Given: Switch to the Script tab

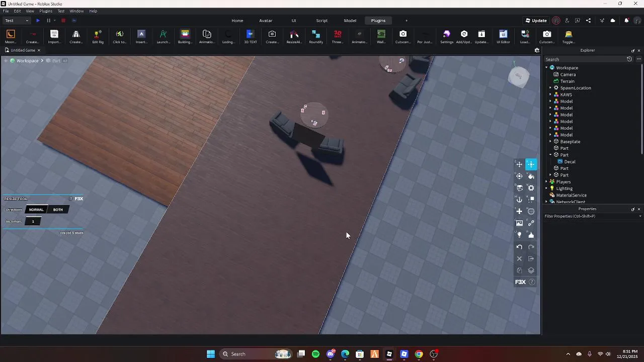Looking at the screenshot, I should pyautogui.click(x=322, y=21).
